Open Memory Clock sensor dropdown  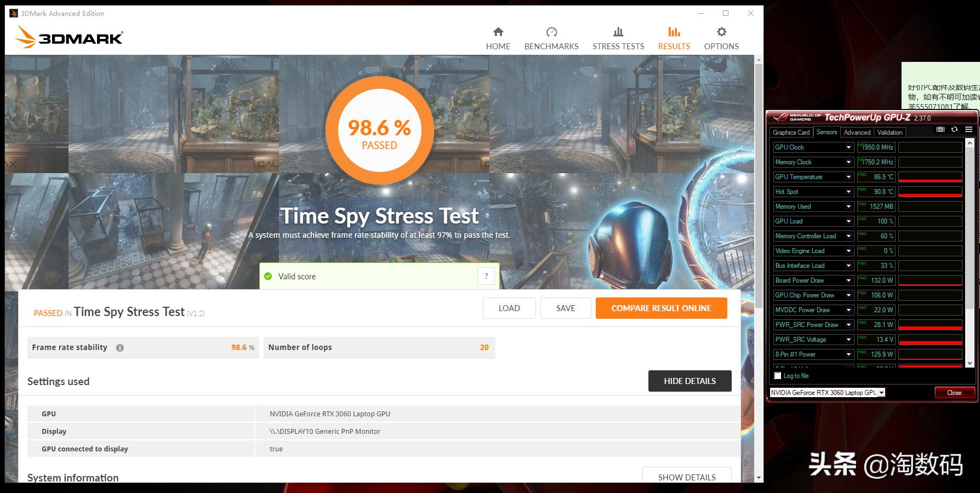click(x=848, y=162)
